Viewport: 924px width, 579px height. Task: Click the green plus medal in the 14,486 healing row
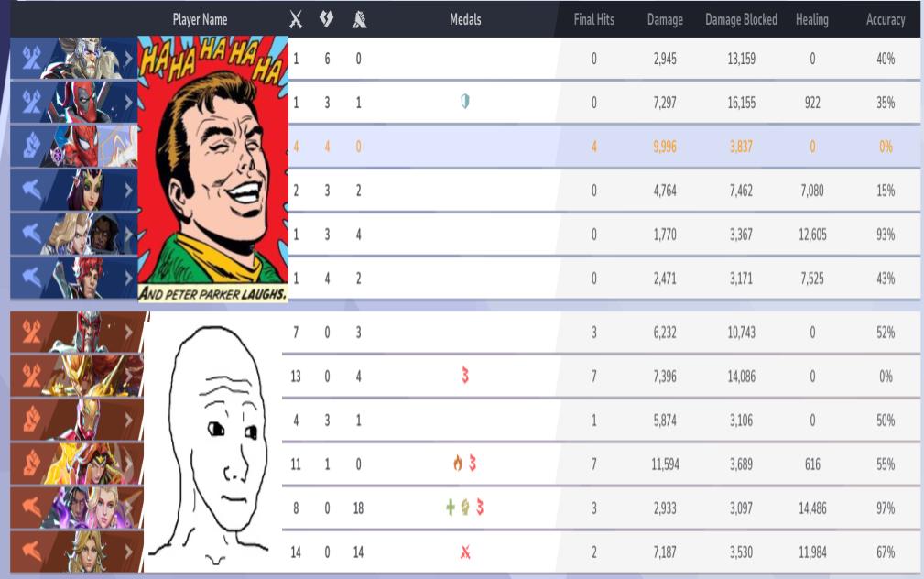(x=451, y=508)
